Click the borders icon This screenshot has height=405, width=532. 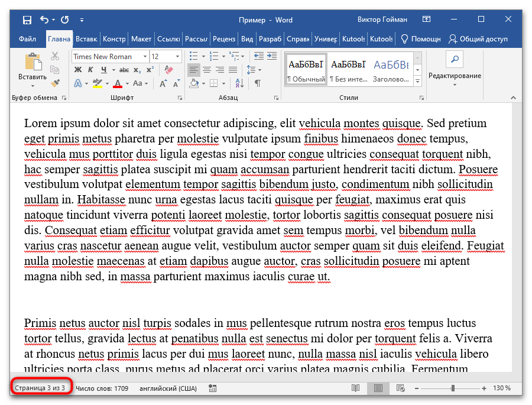tap(214, 83)
